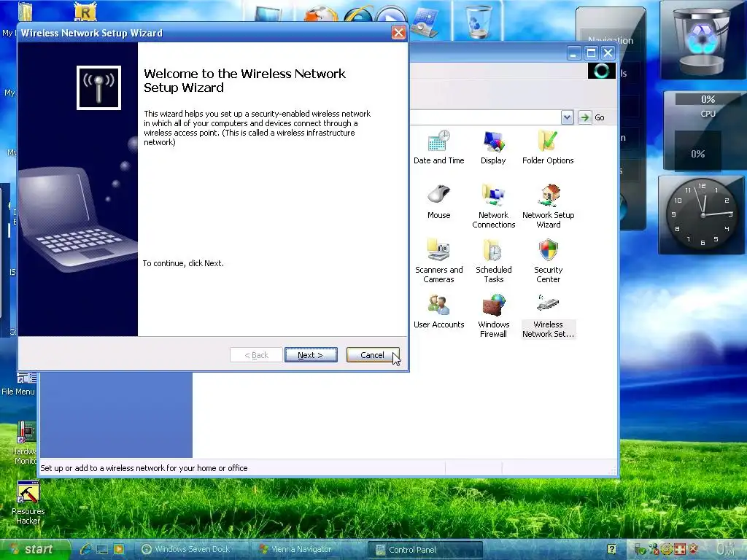The width and height of the screenshot is (747, 560).
Task: Open the File Menu desktop icon
Action: tap(19, 385)
